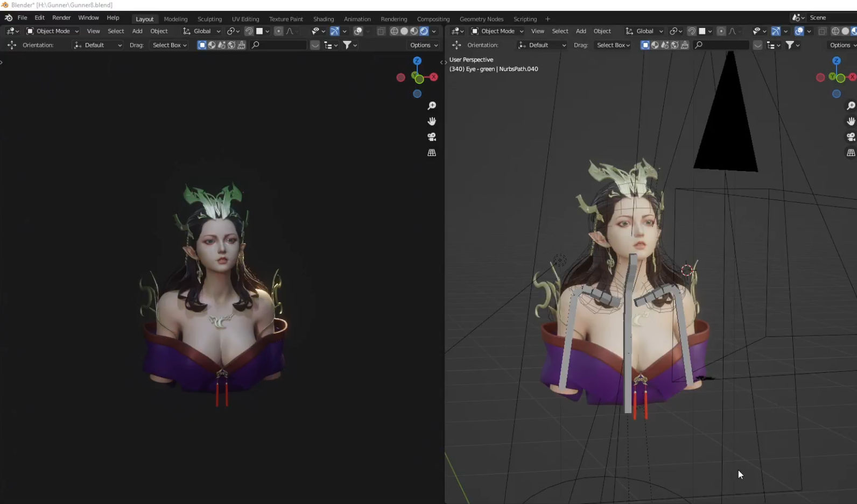Click the zoom magnifier icon in left viewport
This screenshot has height=504, width=857.
[x=432, y=106]
